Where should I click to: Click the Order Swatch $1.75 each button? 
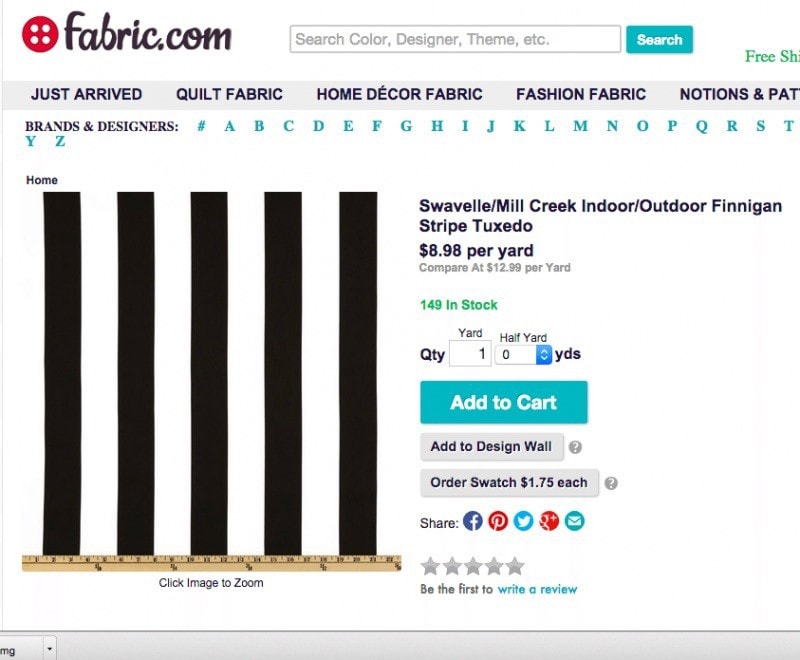coord(509,483)
